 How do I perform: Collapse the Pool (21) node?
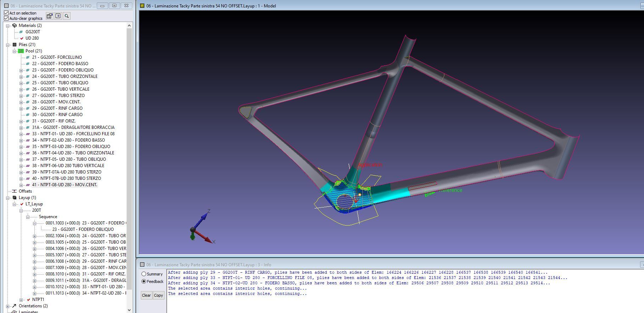click(x=14, y=51)
